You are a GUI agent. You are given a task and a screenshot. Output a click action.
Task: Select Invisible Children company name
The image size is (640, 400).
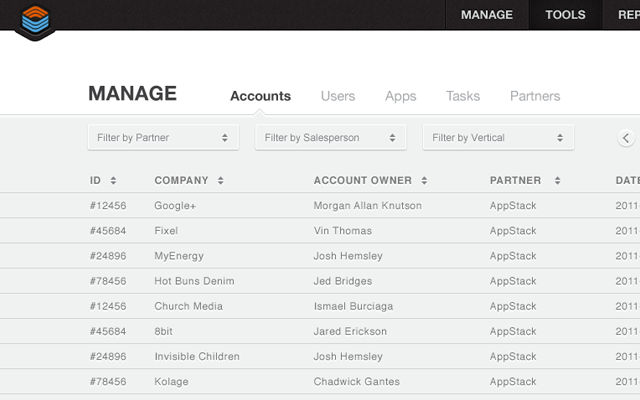(x=197, y=356)
